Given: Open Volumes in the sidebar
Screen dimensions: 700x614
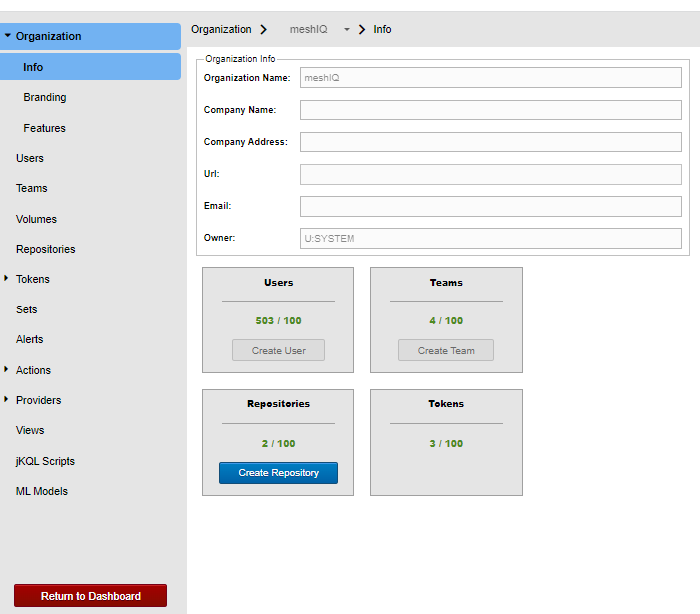Looking at the screenshot, I should (36, 219).
